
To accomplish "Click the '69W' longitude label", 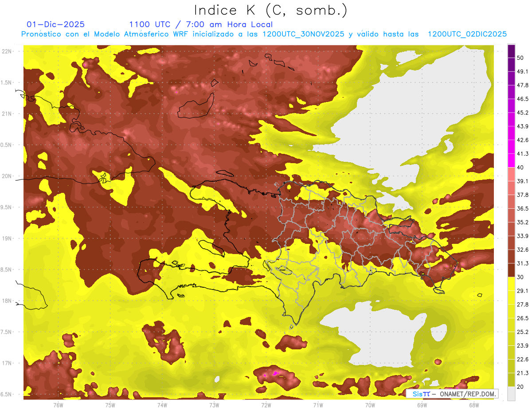I will click(x=422, y=405).
